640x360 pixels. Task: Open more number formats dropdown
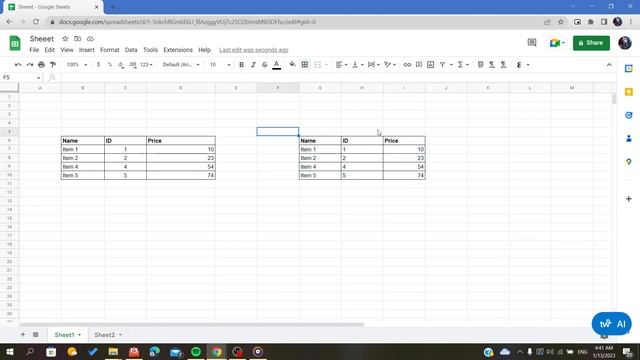(x=146, y=64)
